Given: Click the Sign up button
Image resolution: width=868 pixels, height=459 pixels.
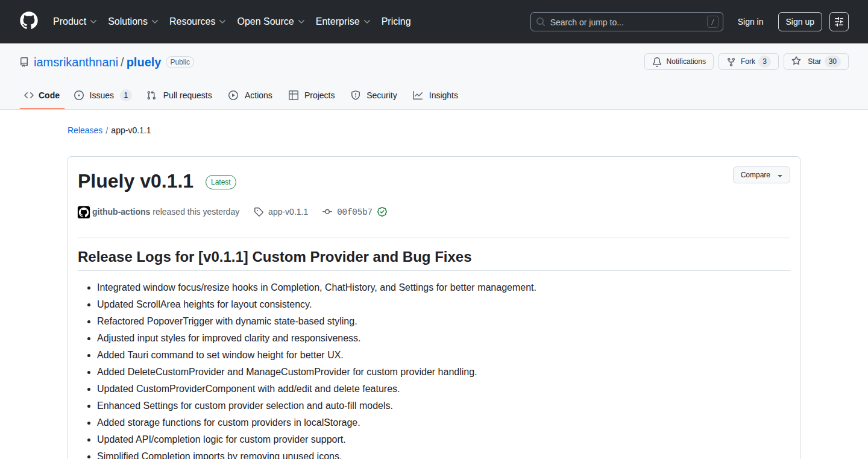Looking at the screenshot, I should click(x=800, y=22).
